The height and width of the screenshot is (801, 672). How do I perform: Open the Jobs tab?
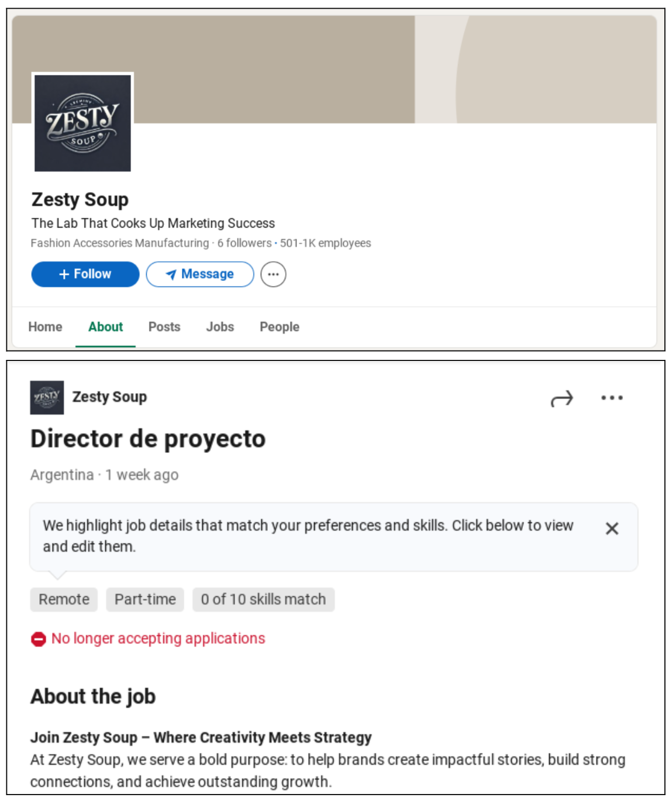(219, 327)
